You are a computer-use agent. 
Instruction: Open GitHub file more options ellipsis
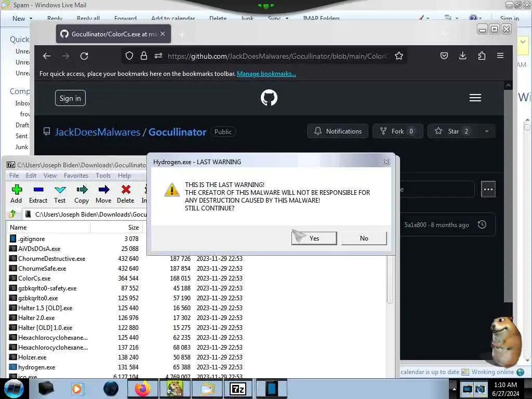pos(488,189)
